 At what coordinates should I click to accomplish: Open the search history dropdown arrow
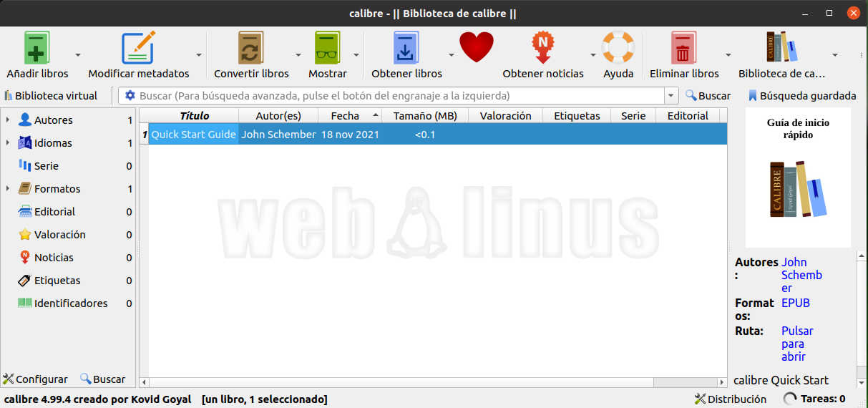point(671,95)
